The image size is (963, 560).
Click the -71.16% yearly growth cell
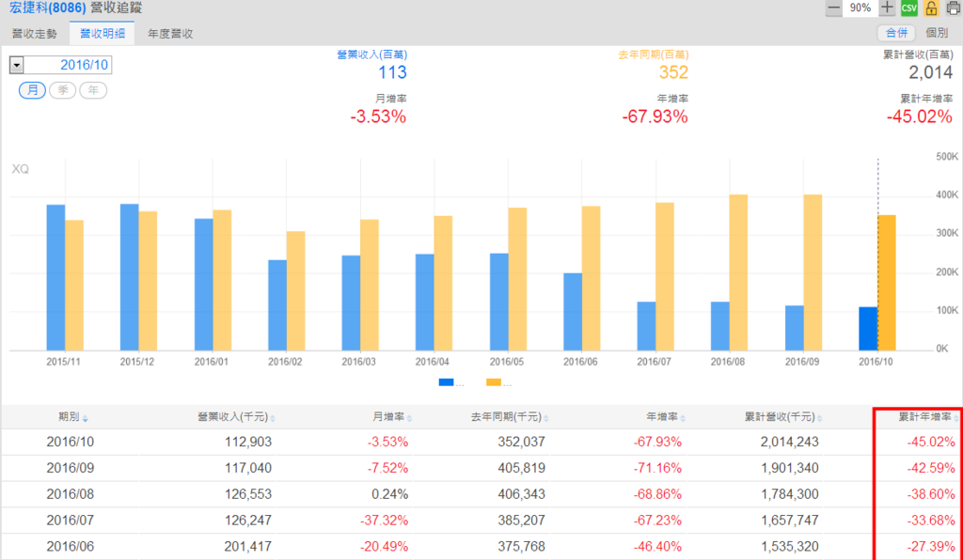[657, 468]
